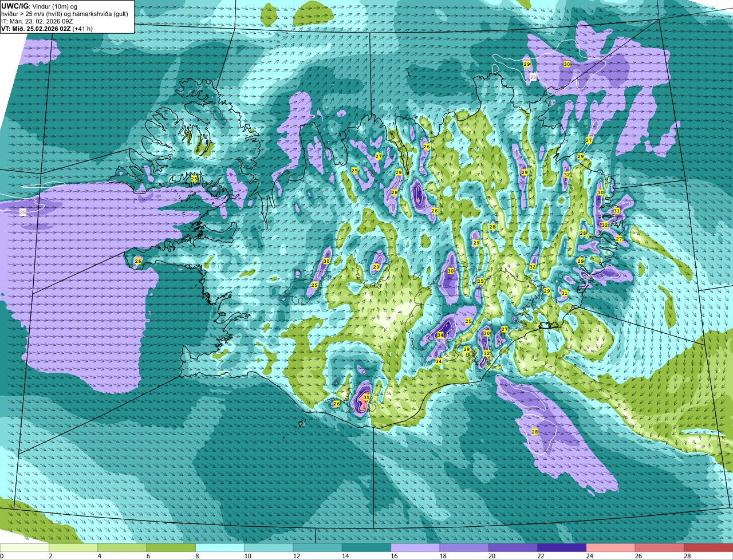
Task: Click the 14–16 dark teal legend swatch
Action: click(366, 548)
